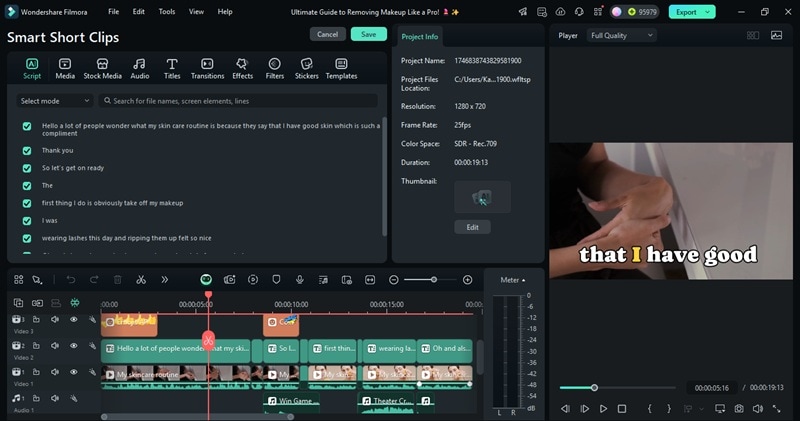This screenshot has width=800, height=421.
Task: Open the Stickers tab
Action: click(307, 68)
